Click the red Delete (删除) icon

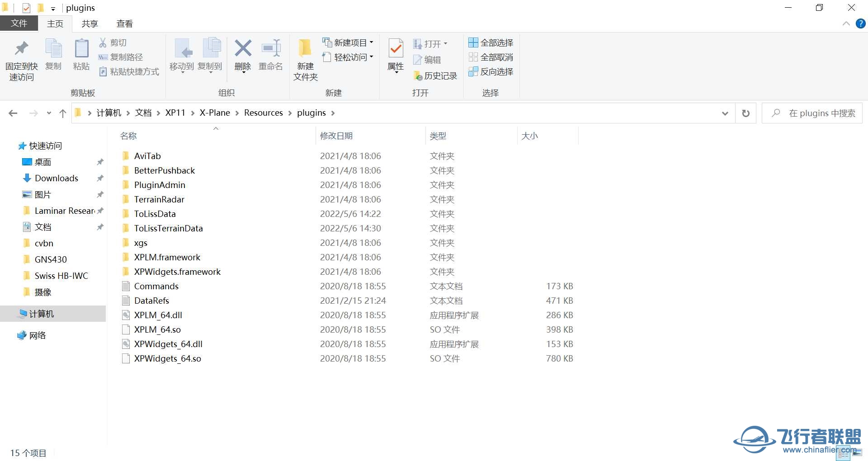point(243,48)
